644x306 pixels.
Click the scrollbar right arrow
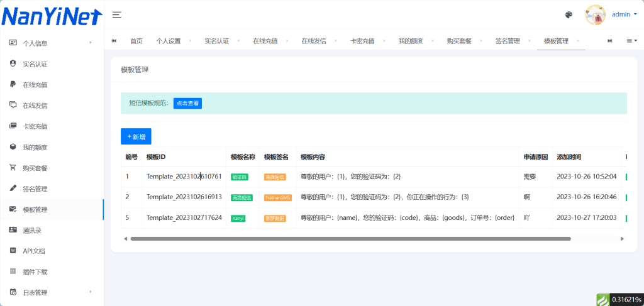(622, 238)
